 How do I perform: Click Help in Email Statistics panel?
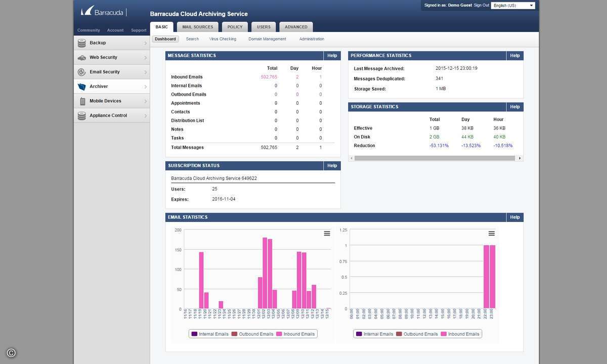pyautogui.click(x=515, y=217)
